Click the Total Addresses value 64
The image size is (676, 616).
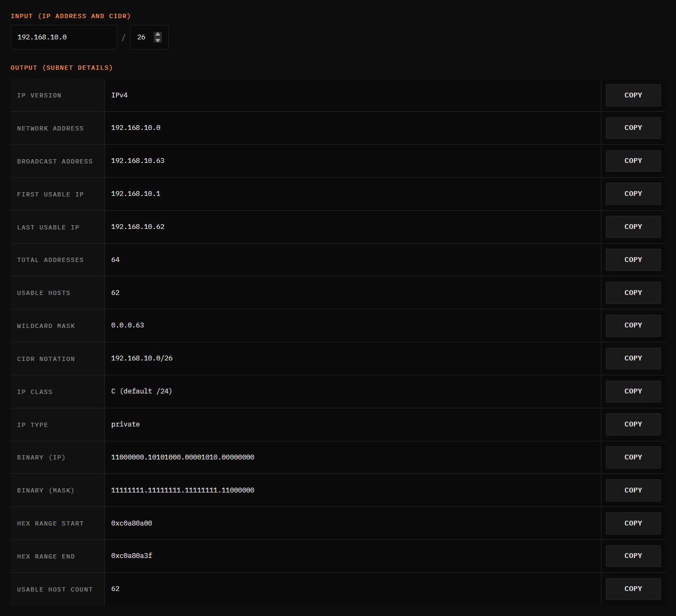point(116,260)
